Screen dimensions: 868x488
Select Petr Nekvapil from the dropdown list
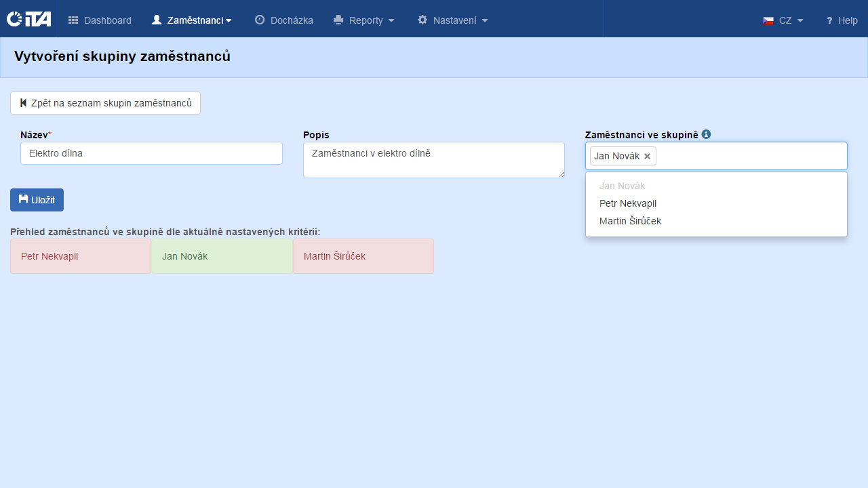(628, 203)
